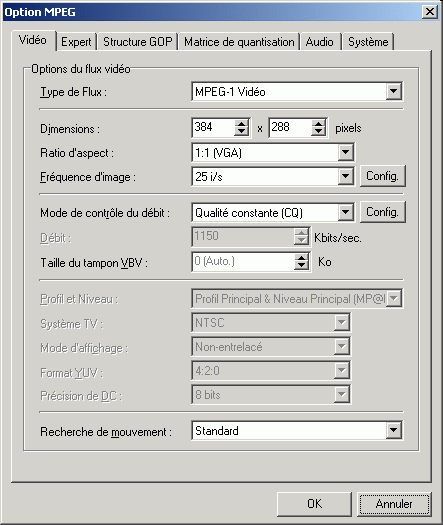Decrease the height dimension with down arrow
This screenshot has width=443, height=525.
click(x=318, y=132)
